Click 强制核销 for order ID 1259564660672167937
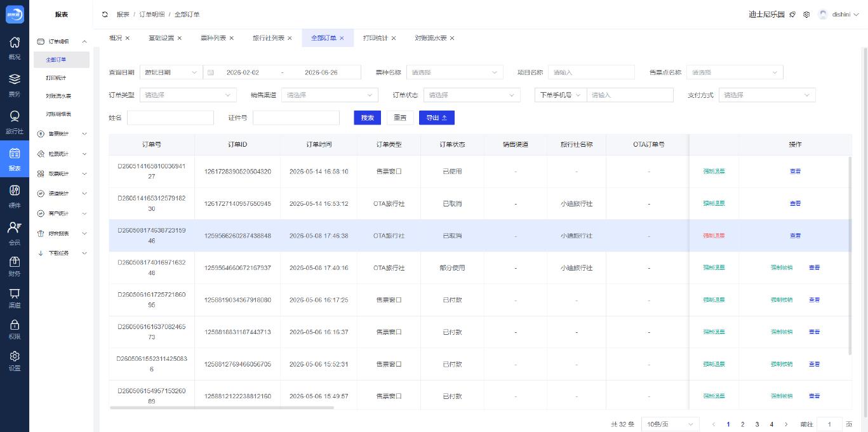868x432 pixels. (781, 268)
